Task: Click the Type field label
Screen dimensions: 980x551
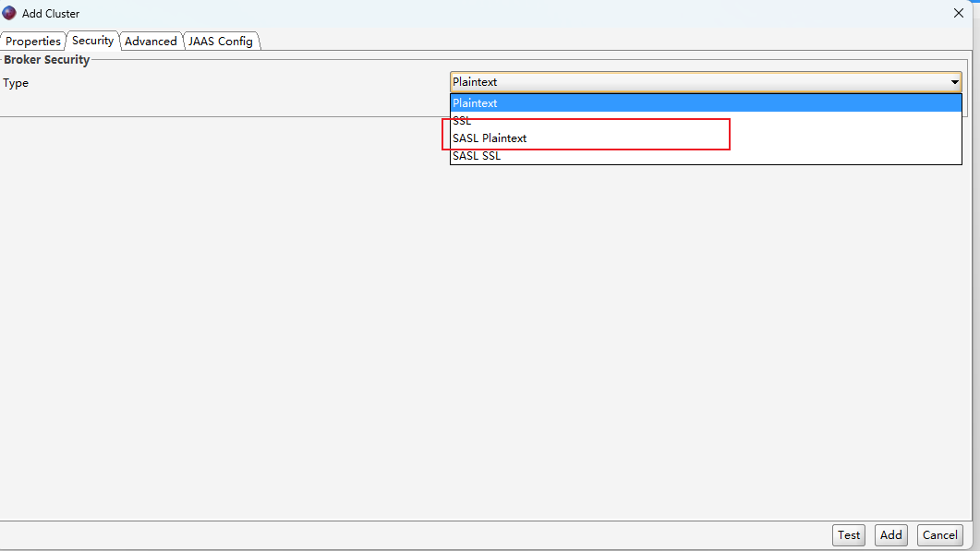Action: pos(16,82)
